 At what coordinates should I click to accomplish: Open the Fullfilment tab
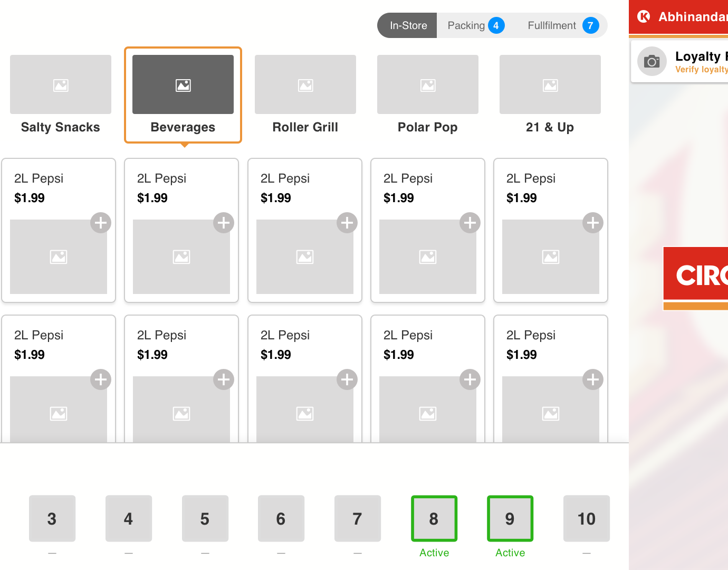click(x=562, y=25)
